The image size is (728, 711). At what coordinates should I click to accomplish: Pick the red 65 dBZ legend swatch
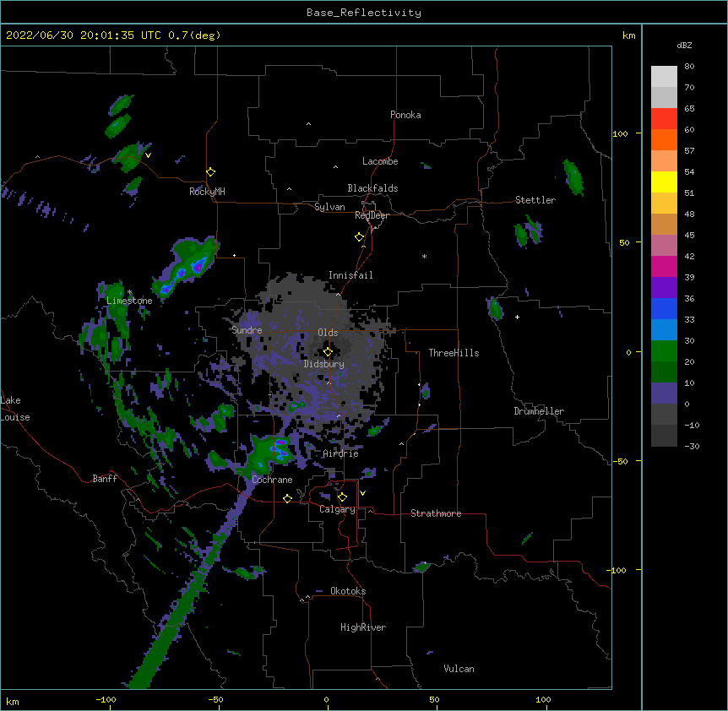pyautogui.click(x=664, y=119)
